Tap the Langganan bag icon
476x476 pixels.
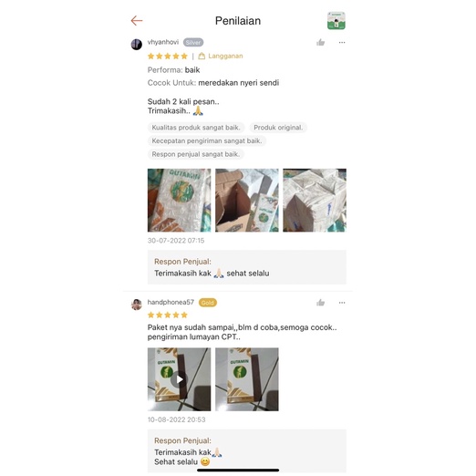click(202, 56)
